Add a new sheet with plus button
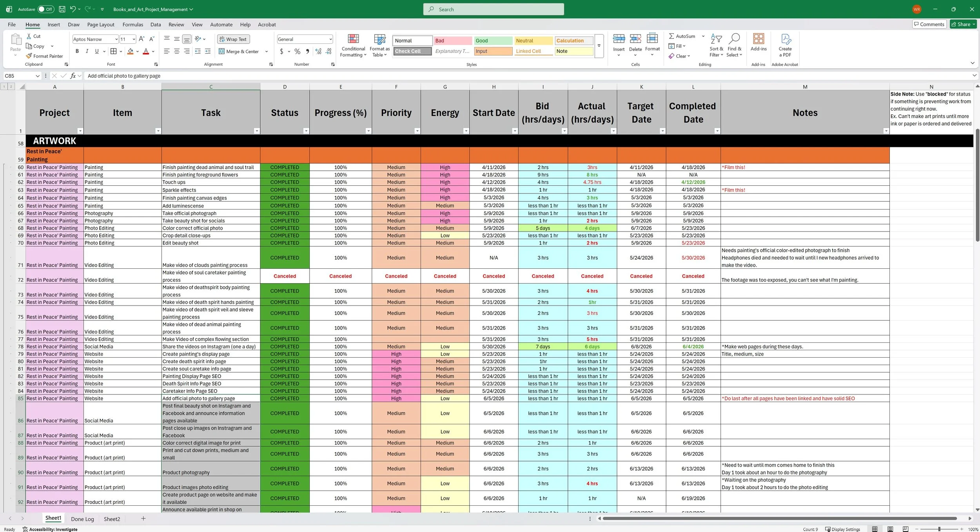This screenshot has height=532, width=980. click(x=143, y=519)
